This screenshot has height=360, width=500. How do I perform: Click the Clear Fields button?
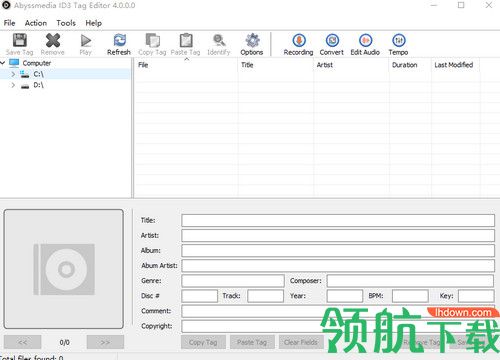tap(301, 342)
